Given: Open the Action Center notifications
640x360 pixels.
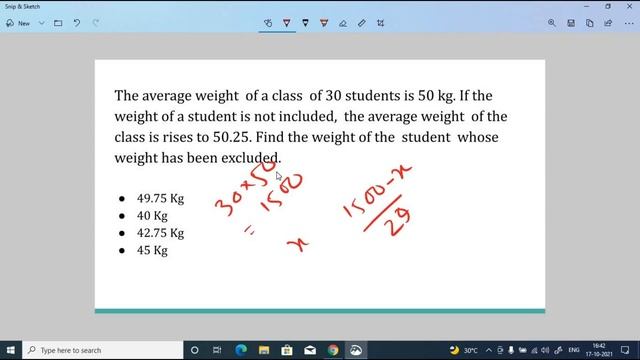Looking at the screenshot, I should 625,350.
